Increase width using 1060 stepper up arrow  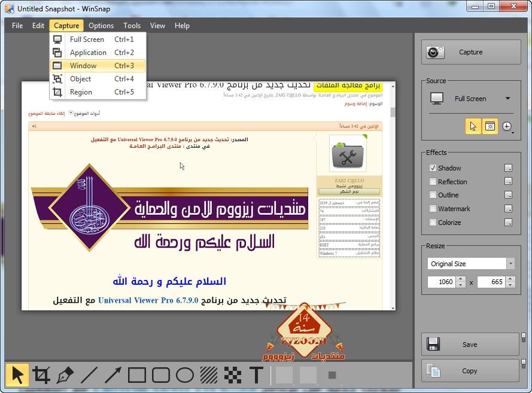(460, 279)
